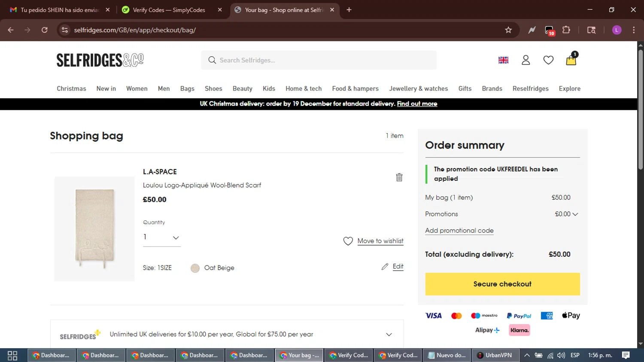The height and width of the screenshot is (362, 644).
Task: Click the L.A-SPACE brand name
Action: coord(160,172)
